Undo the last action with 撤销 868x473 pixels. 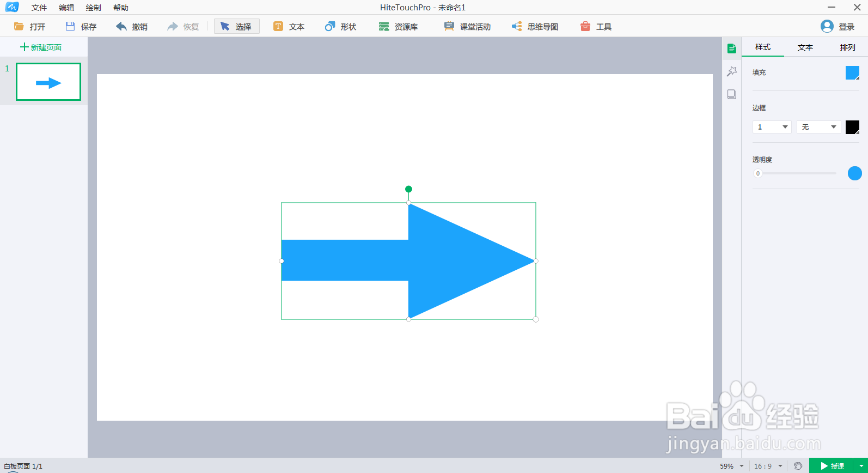(132, 27)
